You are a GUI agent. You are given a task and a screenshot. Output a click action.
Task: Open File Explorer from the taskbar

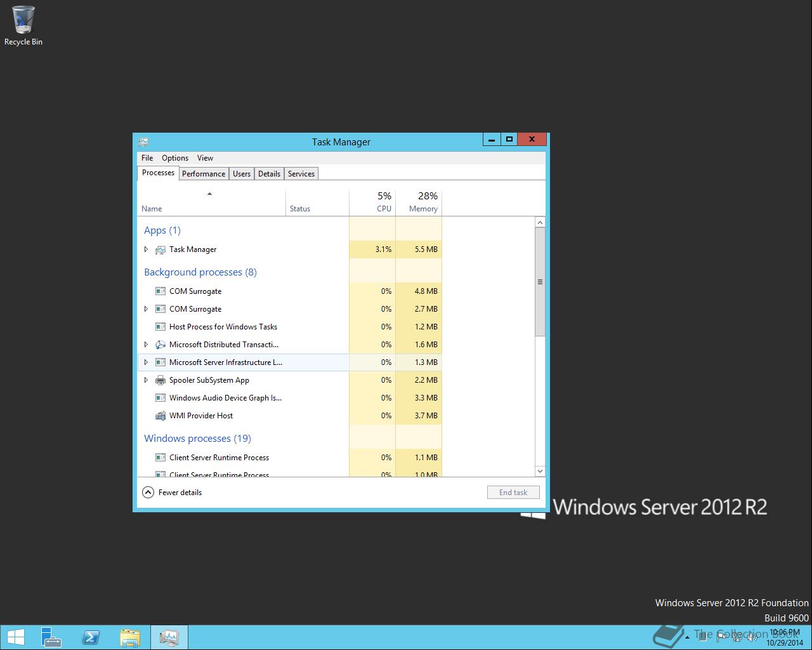130,637
